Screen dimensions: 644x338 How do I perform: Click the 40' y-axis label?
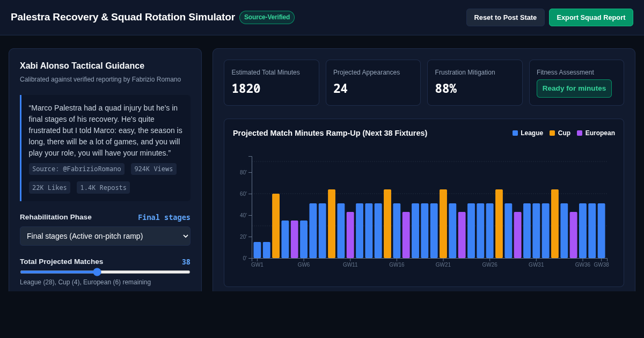point(243,215)
